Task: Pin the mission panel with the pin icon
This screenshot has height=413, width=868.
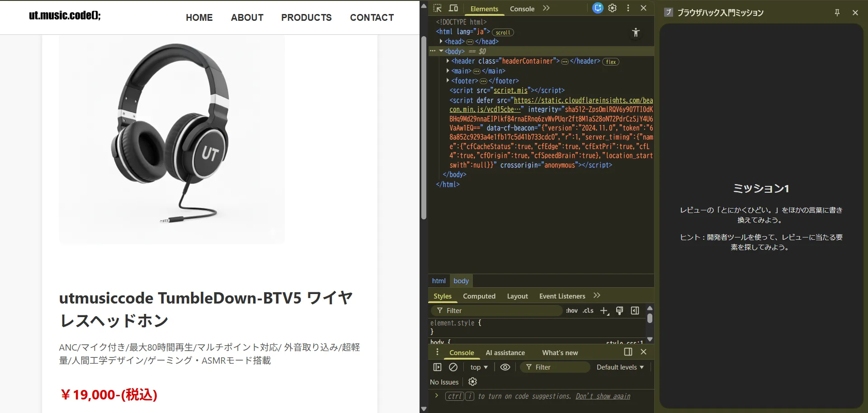Action: [837, 13]
